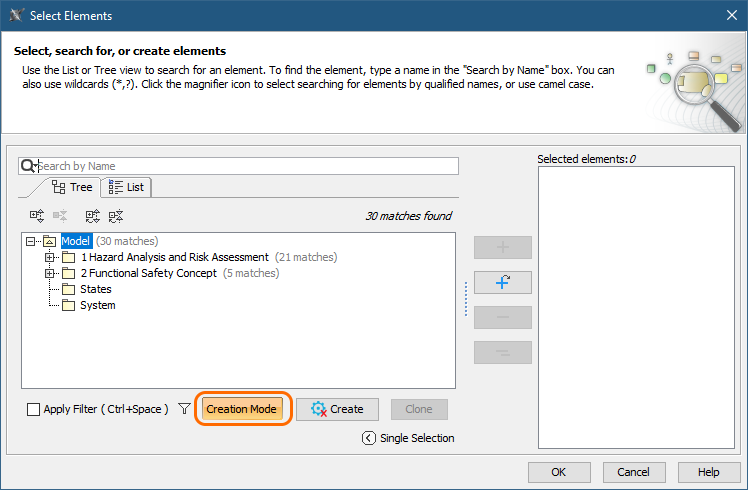Click the filter funnel icon
The width and height of the screenshot is (748, 490).
pos(184,409)
